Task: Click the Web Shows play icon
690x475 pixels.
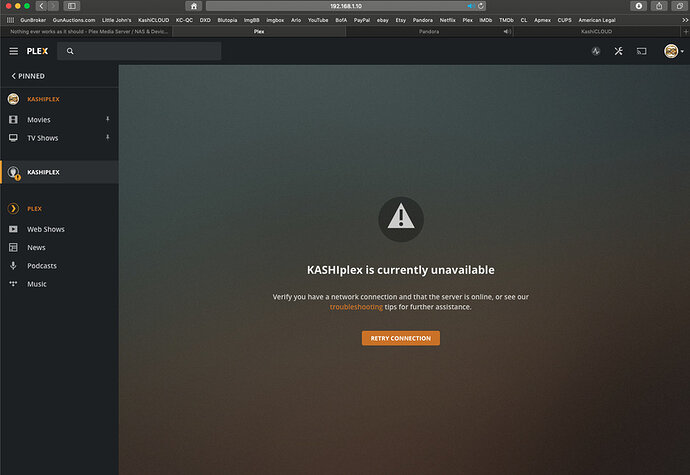Action: pyautogui.click(x=13, y=229)
